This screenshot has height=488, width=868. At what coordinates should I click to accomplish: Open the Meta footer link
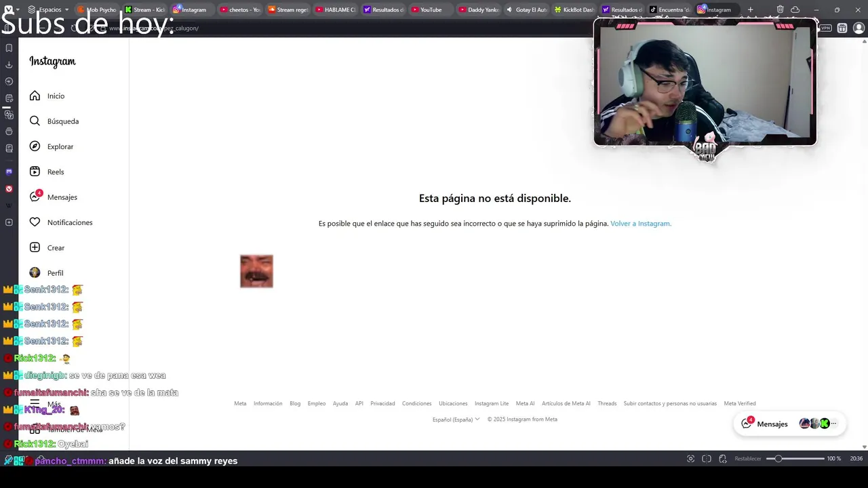tap(240, 403)
